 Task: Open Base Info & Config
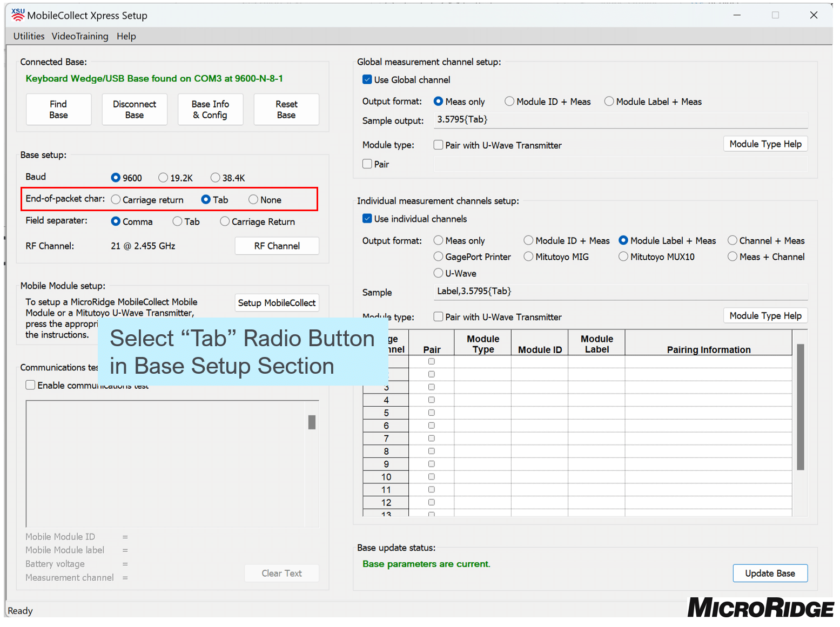211,109
